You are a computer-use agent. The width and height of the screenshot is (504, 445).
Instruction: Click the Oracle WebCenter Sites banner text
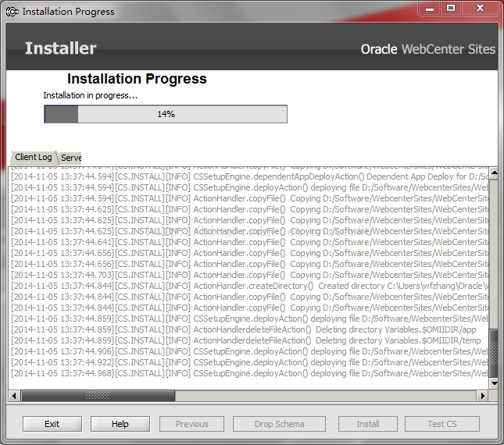(x=428, y=49)
